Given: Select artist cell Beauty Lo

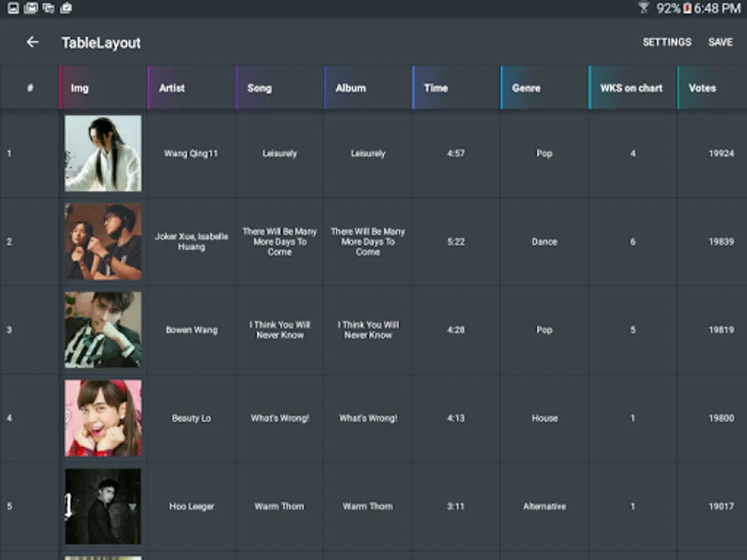Looking at the screenshot, I should pyautogui.click(x=191, y=418).
